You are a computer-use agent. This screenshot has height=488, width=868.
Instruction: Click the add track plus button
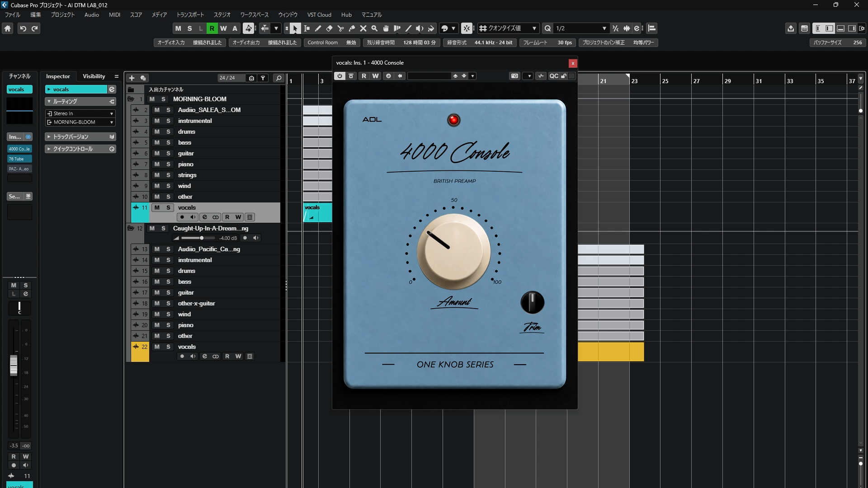(x=132, y=78)
